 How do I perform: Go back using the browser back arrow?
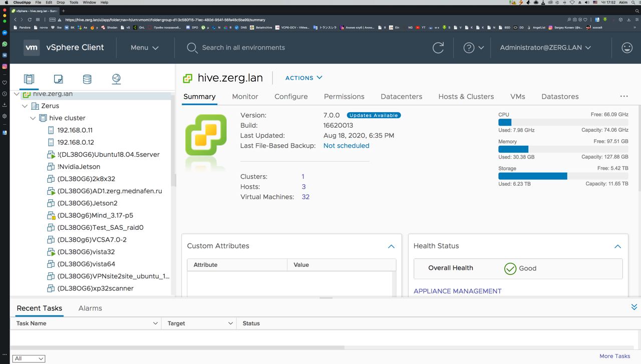[x=15, y=20]
